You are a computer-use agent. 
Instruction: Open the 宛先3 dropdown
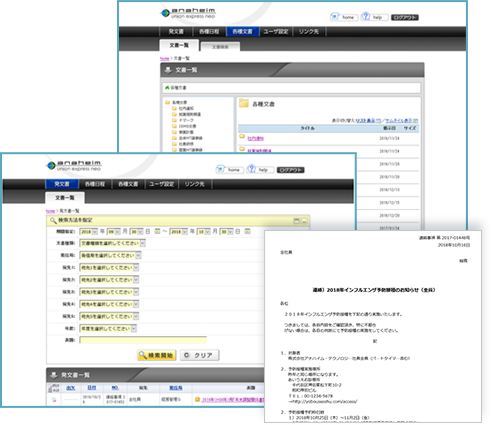click(x=109, y=292)
